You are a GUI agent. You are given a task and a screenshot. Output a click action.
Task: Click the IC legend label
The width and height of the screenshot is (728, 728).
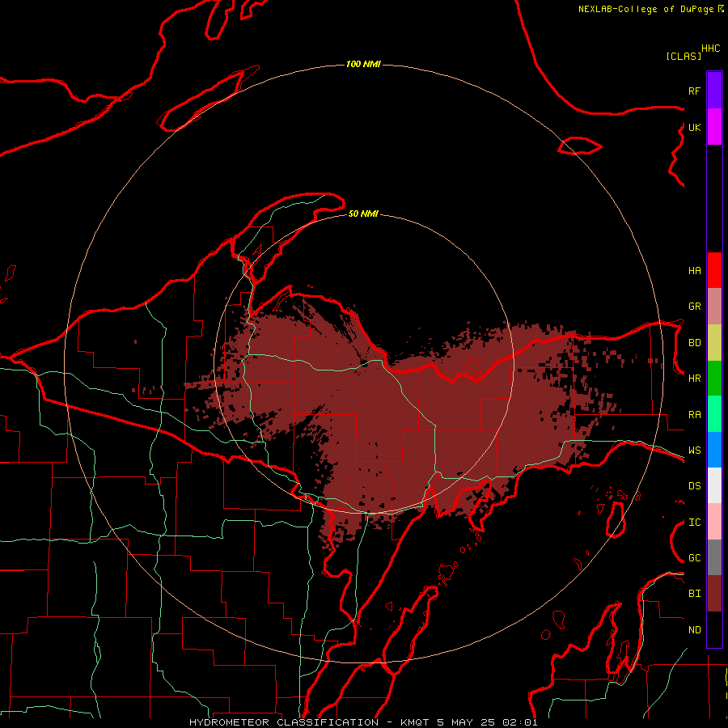click(x=694, y=523)
